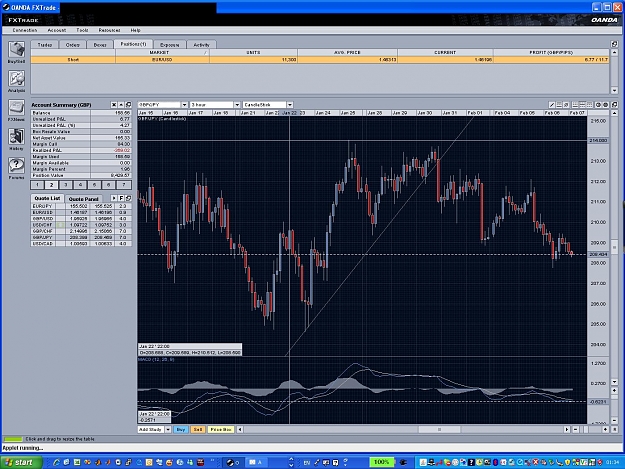This screenshot has width=625, height=469.
Task: Switch to the Trades tab
Action: [45, 45]
